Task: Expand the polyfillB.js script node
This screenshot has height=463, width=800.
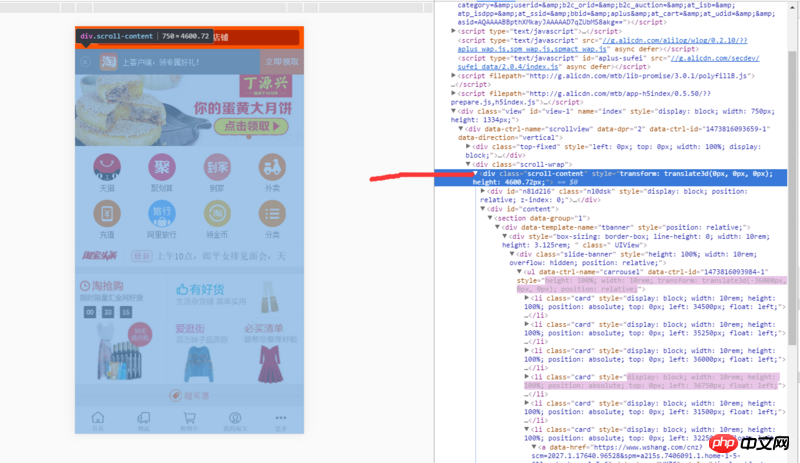Action: click(x=453, y=76)
